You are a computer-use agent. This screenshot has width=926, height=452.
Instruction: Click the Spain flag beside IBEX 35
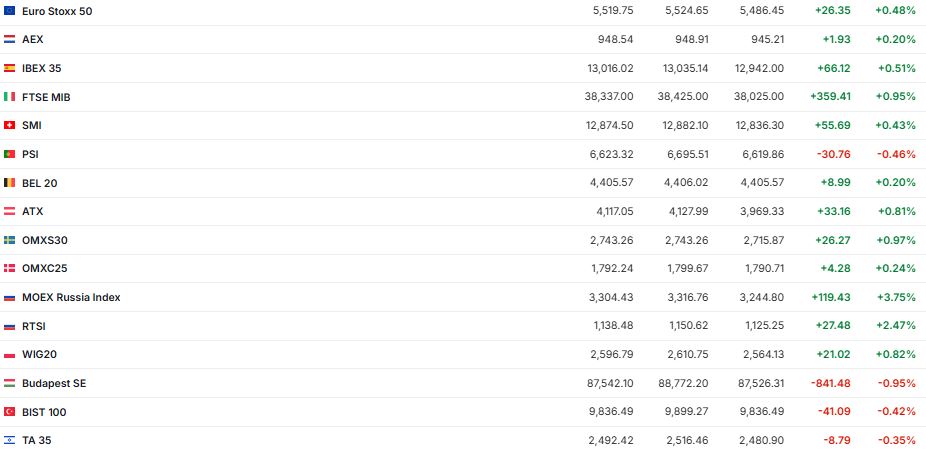(x=9, y=68)
